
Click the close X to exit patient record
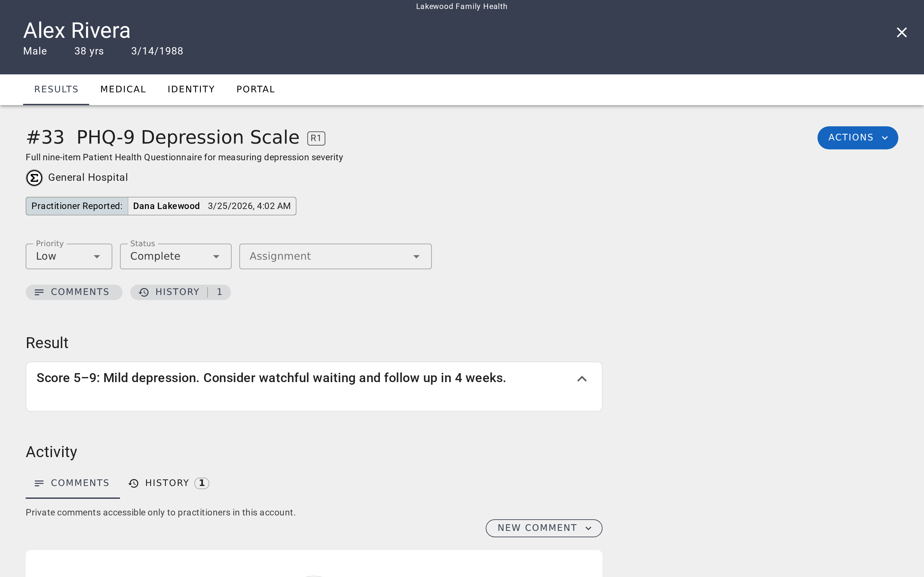[902, 32]
